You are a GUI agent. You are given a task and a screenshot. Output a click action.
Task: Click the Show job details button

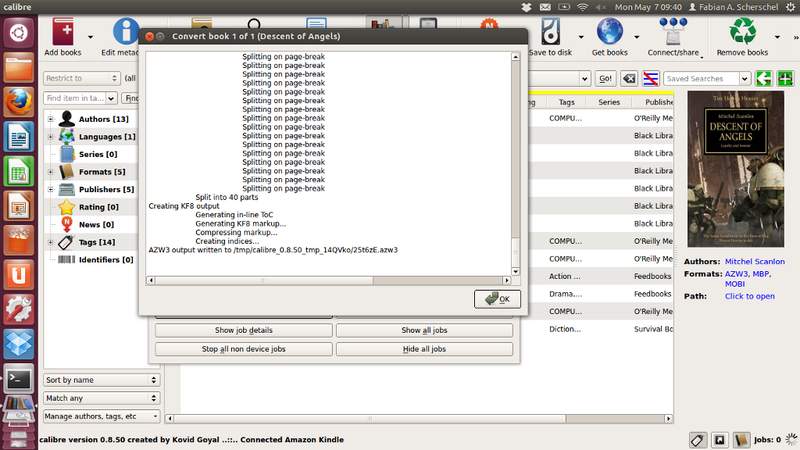pyautogui.click(x=244, y=331)
